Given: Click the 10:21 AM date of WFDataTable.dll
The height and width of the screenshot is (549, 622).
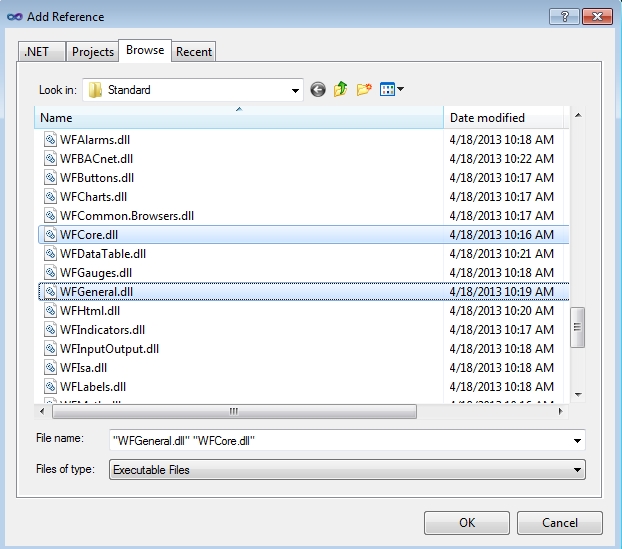Looking at the screenshot, I should (501, 254).
